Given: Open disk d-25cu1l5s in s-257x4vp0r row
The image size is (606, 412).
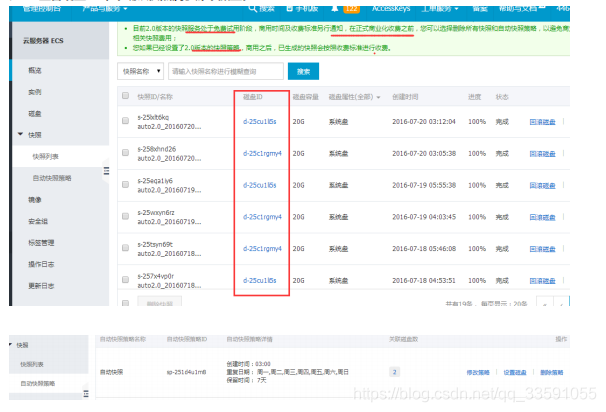Looking at the screenshot, I should click(x=260, y=280).
